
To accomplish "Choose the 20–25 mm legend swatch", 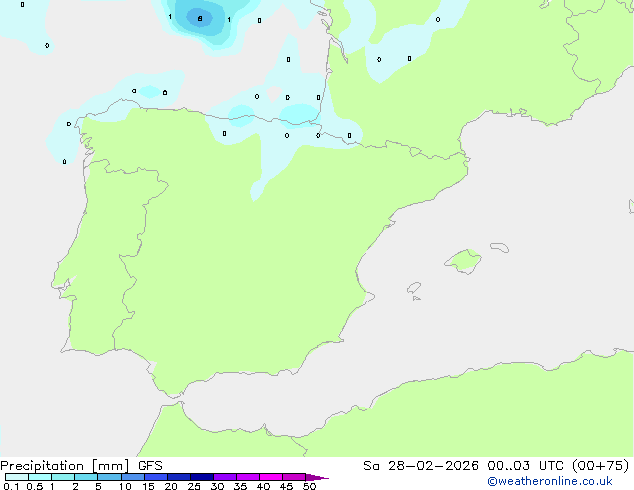I will pos(178,477).
